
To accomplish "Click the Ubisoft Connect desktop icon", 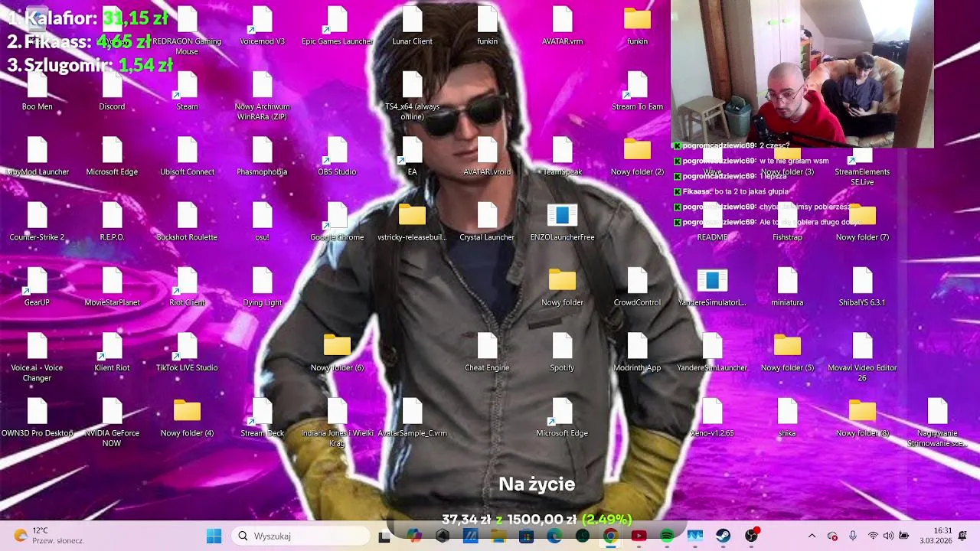I will pyautogui.click(x=187, y=156).
